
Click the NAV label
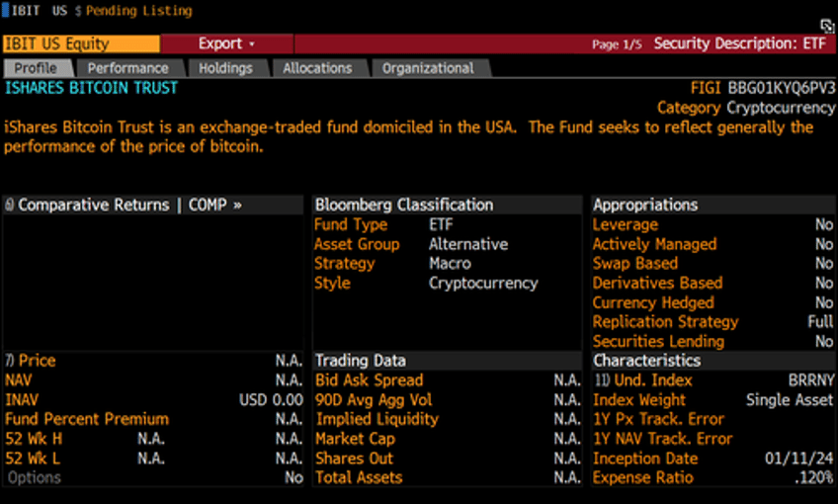(x=19, y=380)
